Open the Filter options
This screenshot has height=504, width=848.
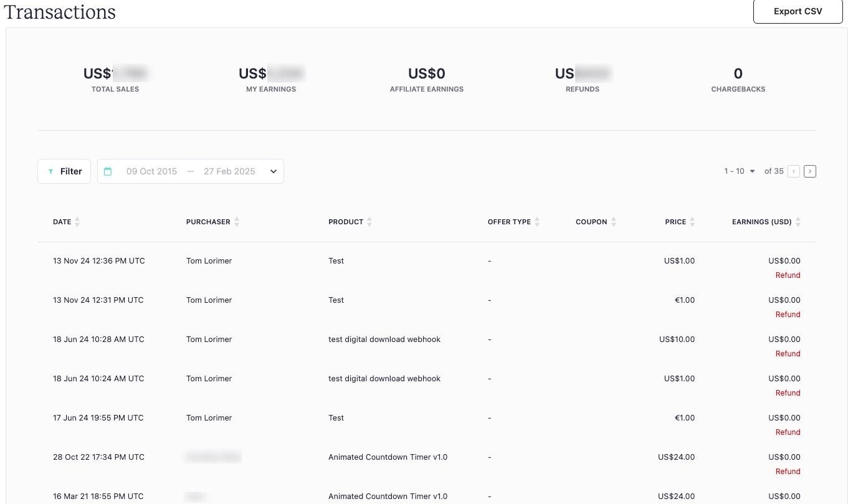pos(64,171)
